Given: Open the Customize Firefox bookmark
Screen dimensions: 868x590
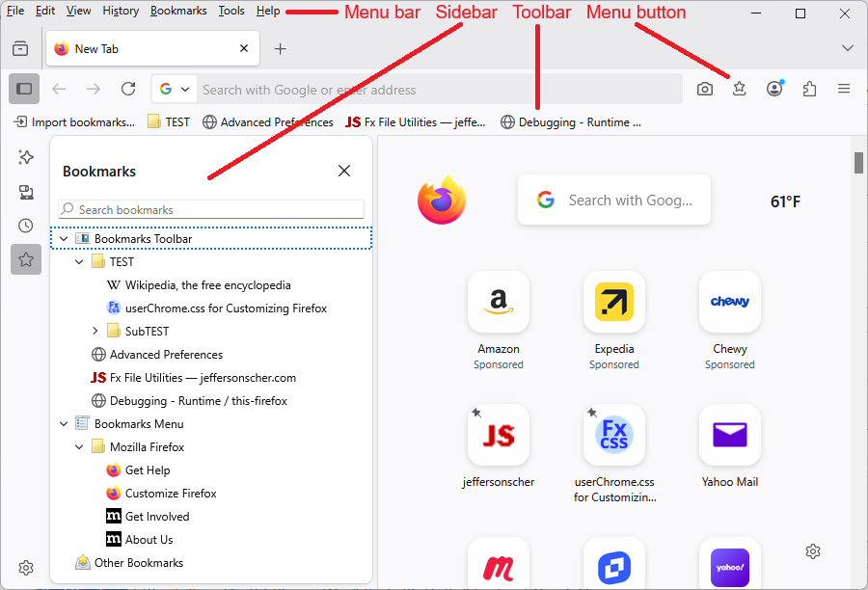Looking at the screenshot, I should point(162,494).
